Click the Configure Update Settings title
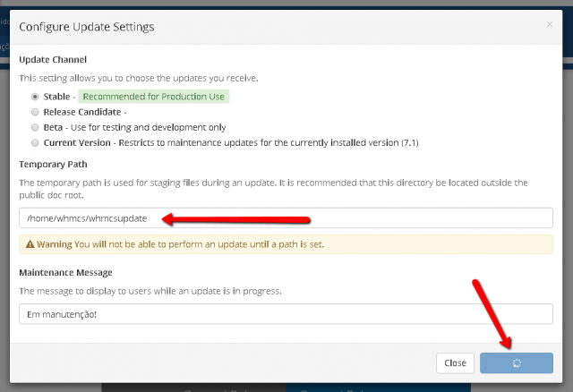573x392 pixels. 87,27
